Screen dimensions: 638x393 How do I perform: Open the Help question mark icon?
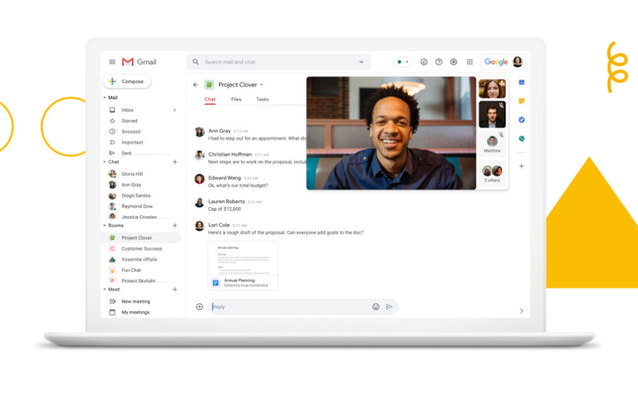point(439,62)
